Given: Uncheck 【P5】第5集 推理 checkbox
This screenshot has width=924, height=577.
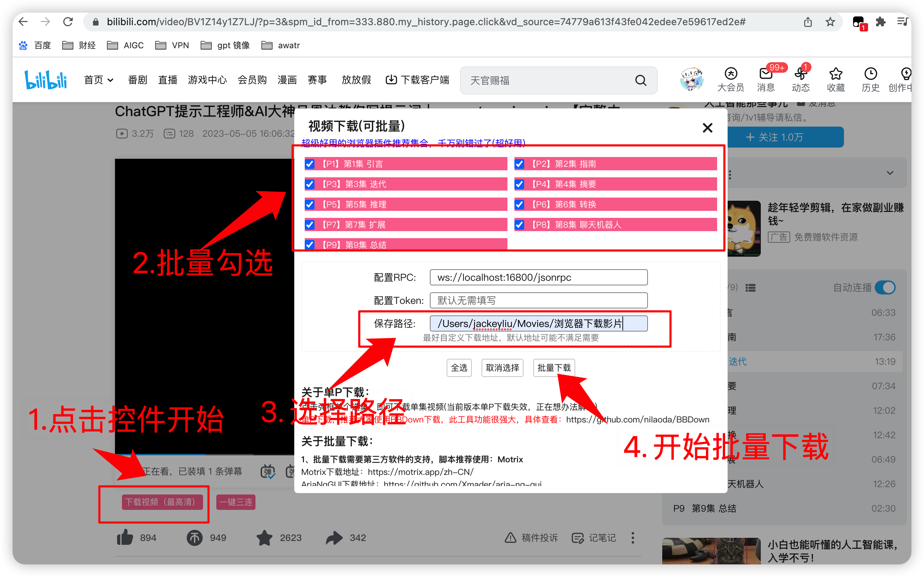Looking at the screenshot, I should (x=310, y=204).
